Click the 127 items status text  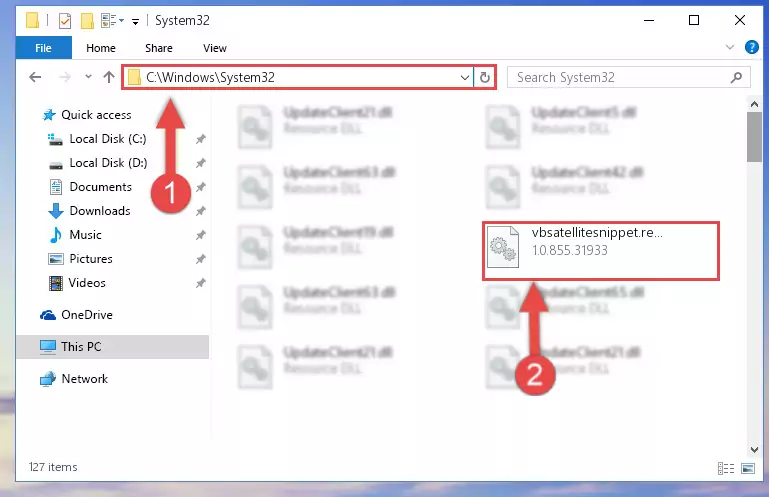(x=53, y=467)
